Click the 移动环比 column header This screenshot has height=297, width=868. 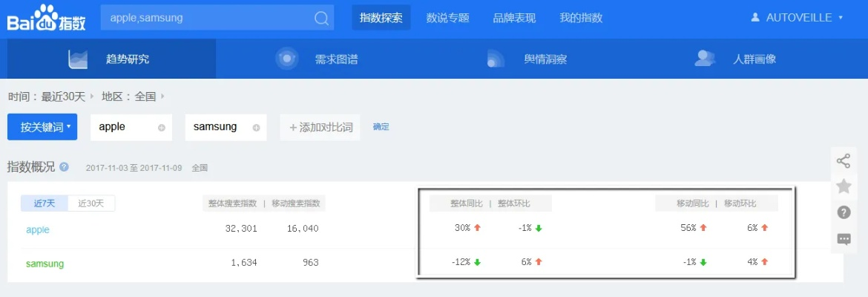point(740,203)
